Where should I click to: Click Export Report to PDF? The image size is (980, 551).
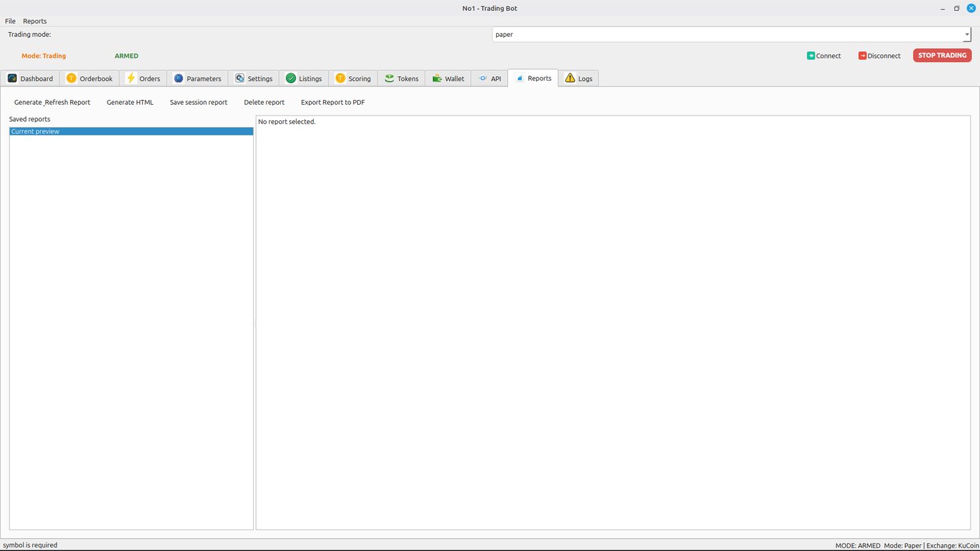(333, 102)
